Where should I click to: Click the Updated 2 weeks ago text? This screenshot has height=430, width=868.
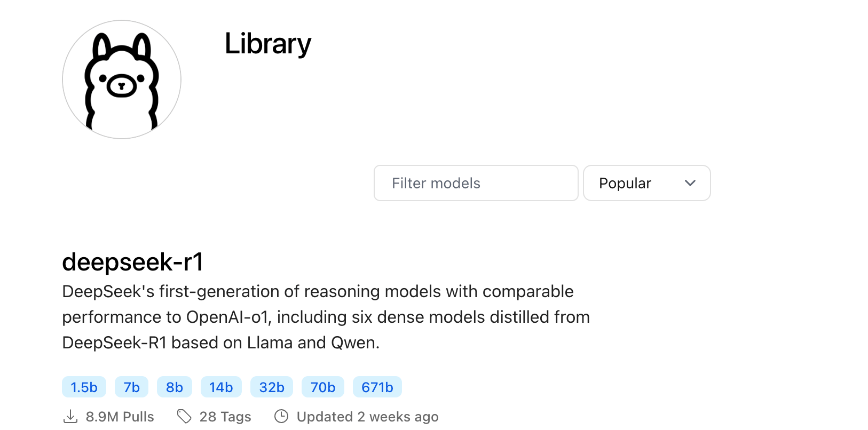(367, 417)
